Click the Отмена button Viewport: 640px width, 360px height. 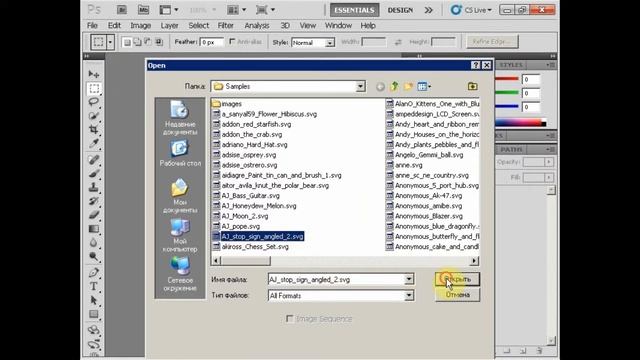tap(457, 295)
